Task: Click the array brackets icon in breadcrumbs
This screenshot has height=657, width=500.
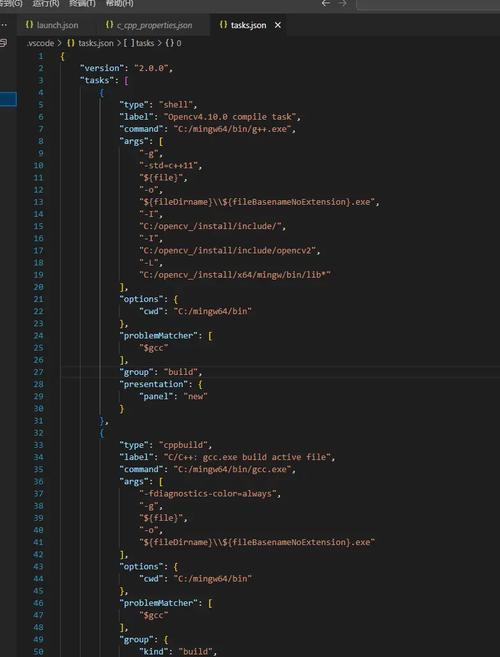Action: 129,43
